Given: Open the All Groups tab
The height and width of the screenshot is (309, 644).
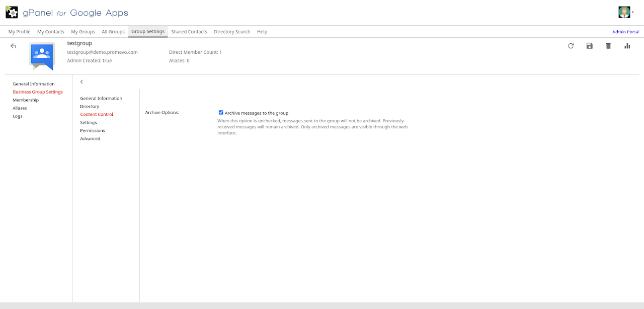Looking at the screenshot, I should tap(113, 32).
